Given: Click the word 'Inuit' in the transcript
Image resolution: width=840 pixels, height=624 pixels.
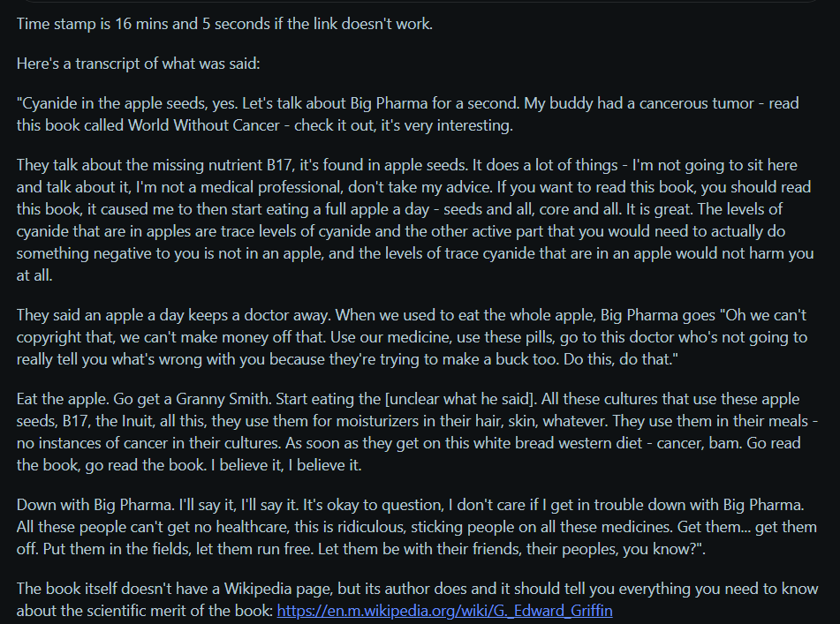Looking at the screenshot, I should click(137, 421).
